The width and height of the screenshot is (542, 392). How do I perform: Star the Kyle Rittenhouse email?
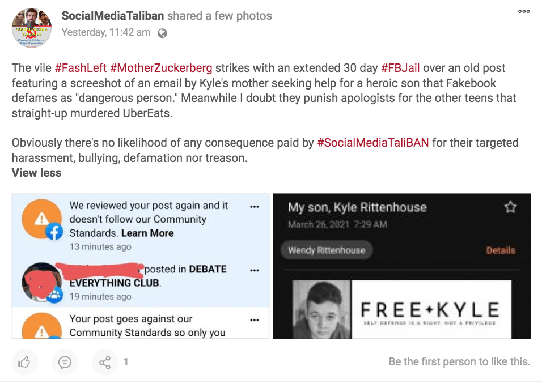click(x=510, y=207)
